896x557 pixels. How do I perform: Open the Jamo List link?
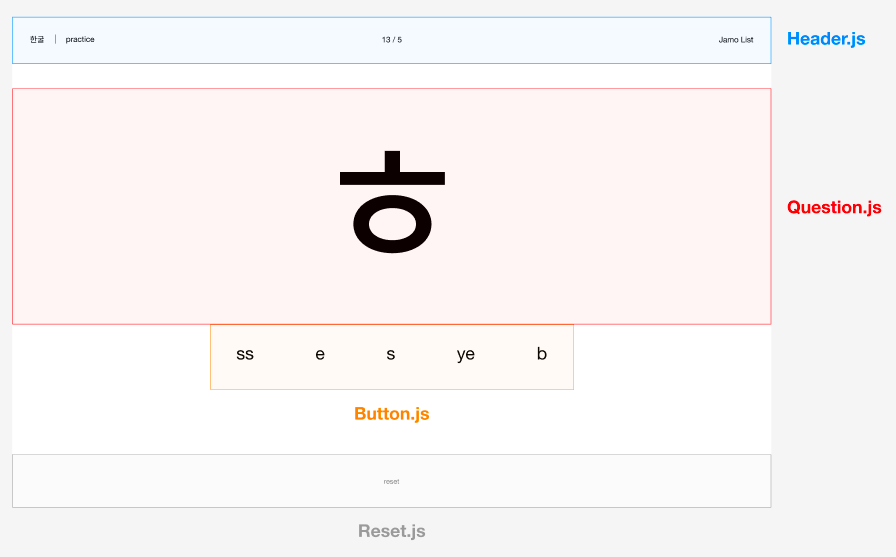(x=736, y=40)
